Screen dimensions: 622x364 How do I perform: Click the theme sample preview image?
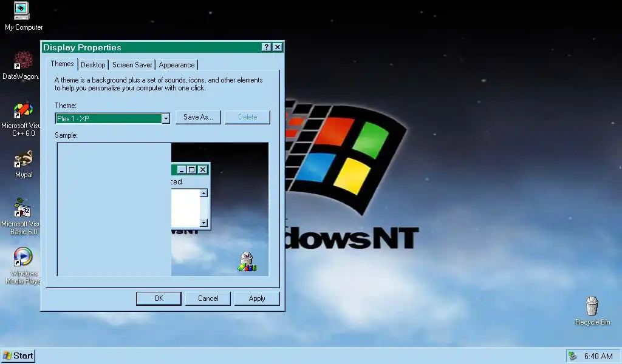coord(163,209)
